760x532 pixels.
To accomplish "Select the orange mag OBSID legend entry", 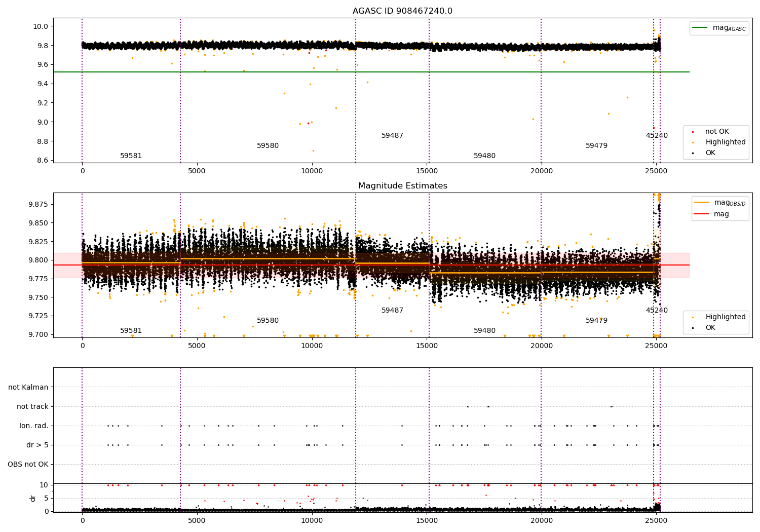I will 719,203.
